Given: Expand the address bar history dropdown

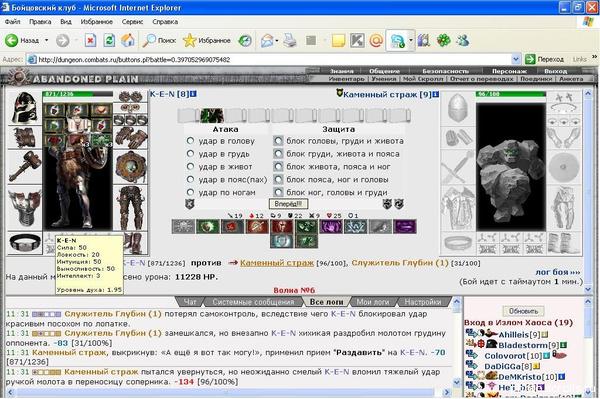Looking at the screenshot, I should point(515,59).
